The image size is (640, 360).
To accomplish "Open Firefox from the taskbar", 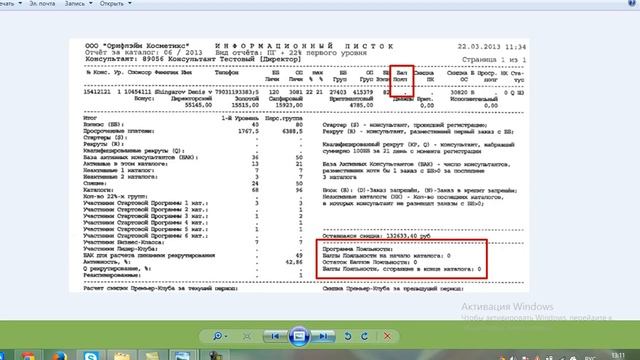I will pyautogui.click(x=60, y=356).
